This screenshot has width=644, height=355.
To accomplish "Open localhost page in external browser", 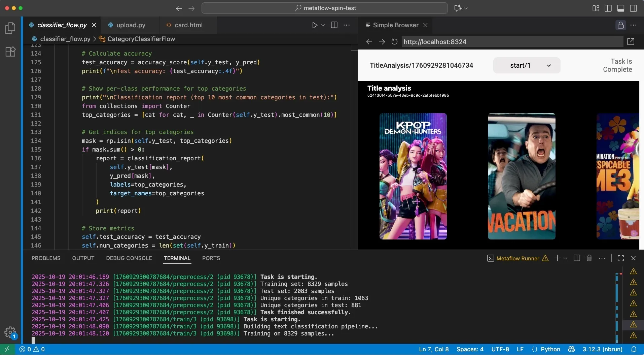I will tap(631, 41).
